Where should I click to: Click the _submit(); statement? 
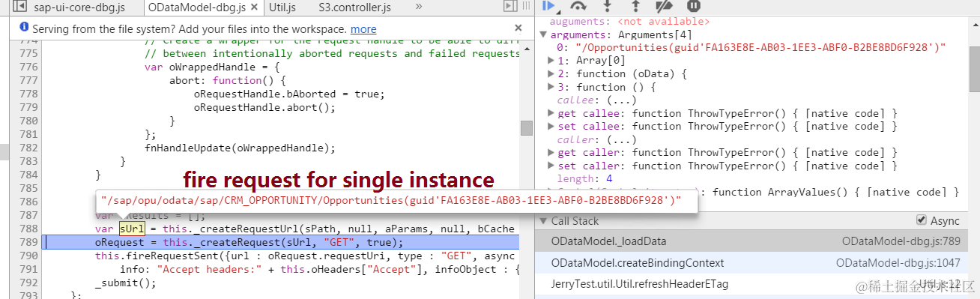125,283
